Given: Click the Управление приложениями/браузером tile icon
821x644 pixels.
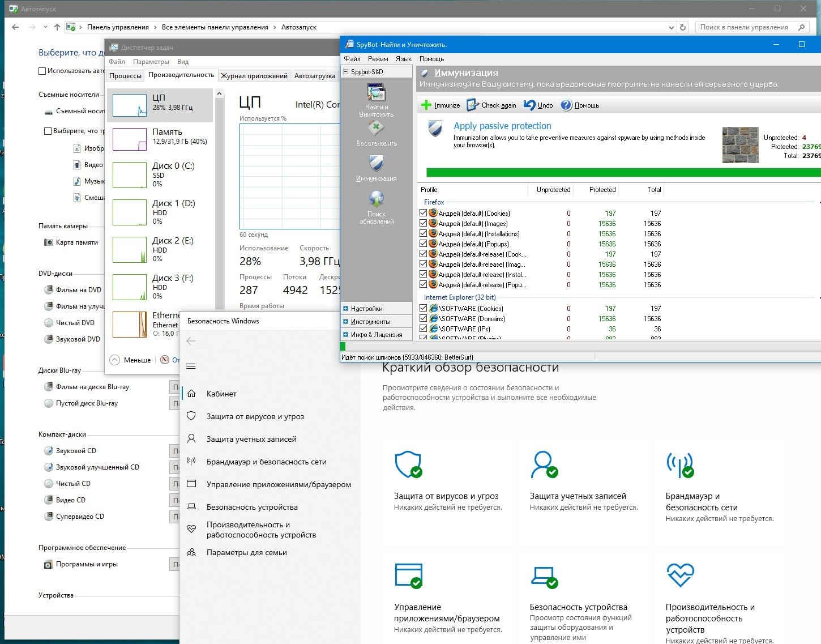Looking at the screenshot, I should pyautogui.click(x=408, y=575).
